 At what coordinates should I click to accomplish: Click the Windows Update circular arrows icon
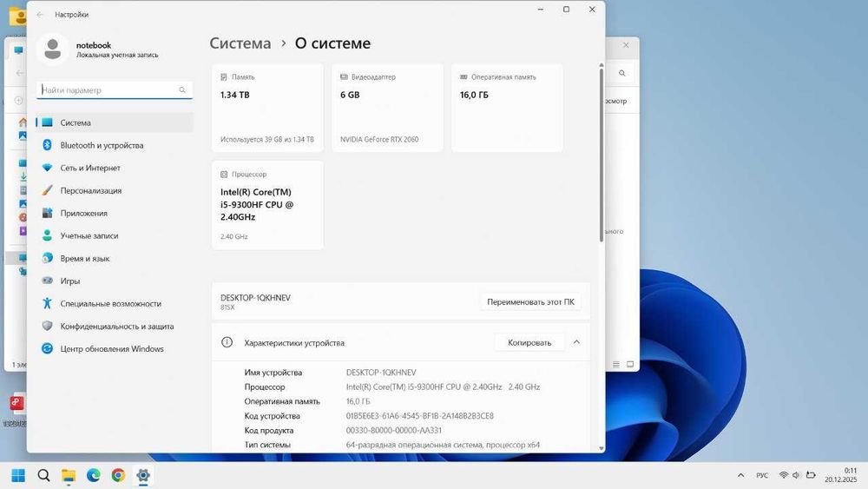click(x=47, y=349)
